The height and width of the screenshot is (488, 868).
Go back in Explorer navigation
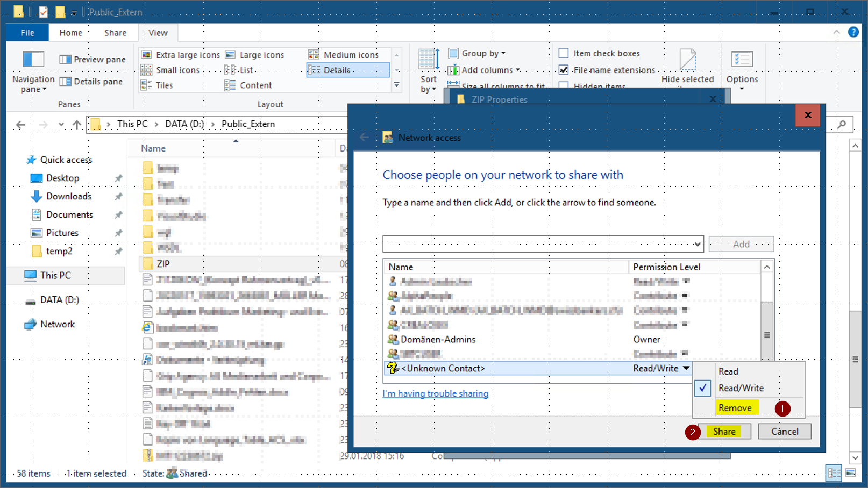tap(20, 125)
